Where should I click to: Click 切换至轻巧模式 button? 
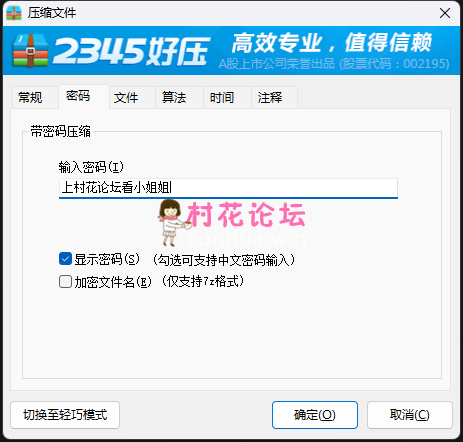point(65,415)
